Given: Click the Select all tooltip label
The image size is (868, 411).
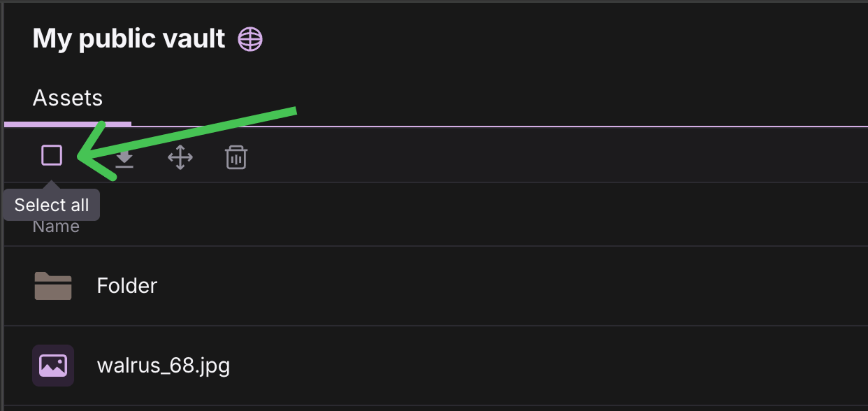Looking at the screenshot, I should 52,205.
